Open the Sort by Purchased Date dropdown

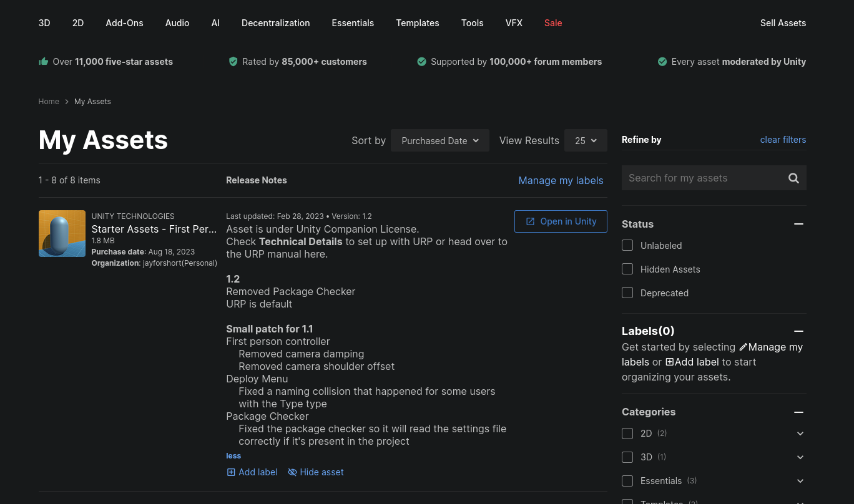[439, 141]
